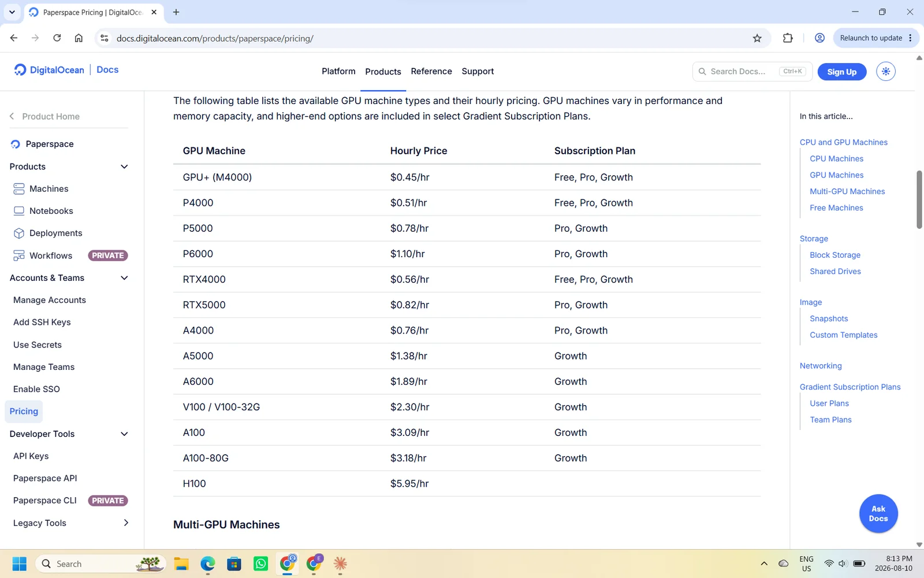Close the Paperspace Pricing tab
The width and height of the screenshot is (924, 578).
click(x=154, y=12)
